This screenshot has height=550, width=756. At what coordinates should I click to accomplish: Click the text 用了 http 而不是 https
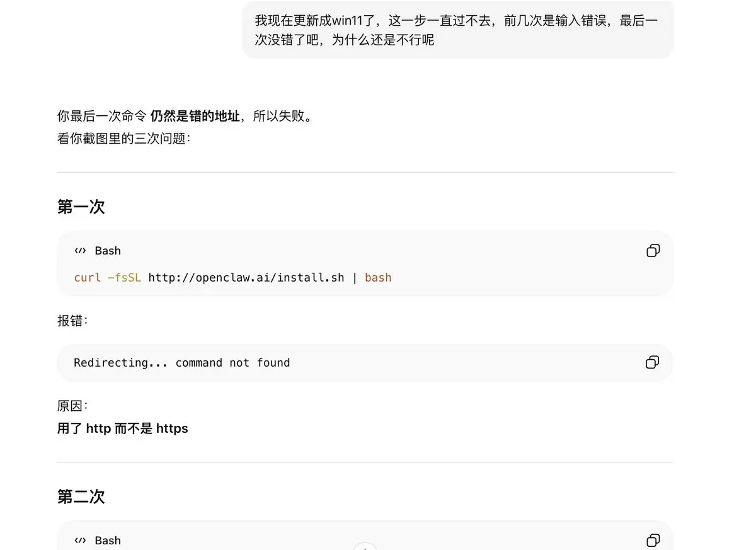122,428
